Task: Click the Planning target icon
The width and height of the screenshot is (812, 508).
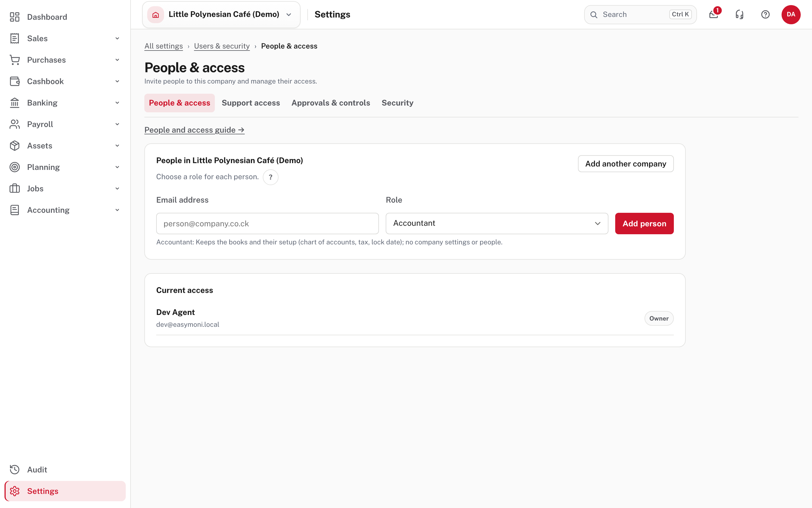Action: tap(14, 167)
